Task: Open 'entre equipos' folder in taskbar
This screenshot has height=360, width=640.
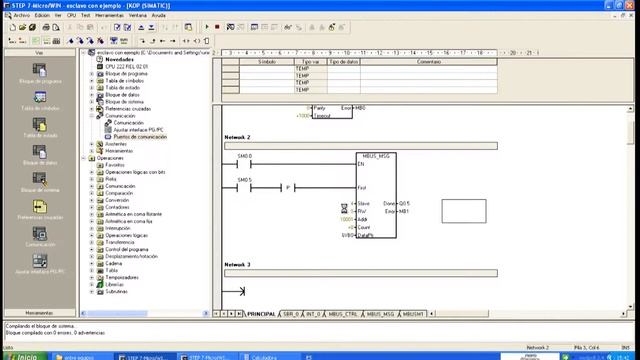Action: [82, 357]
